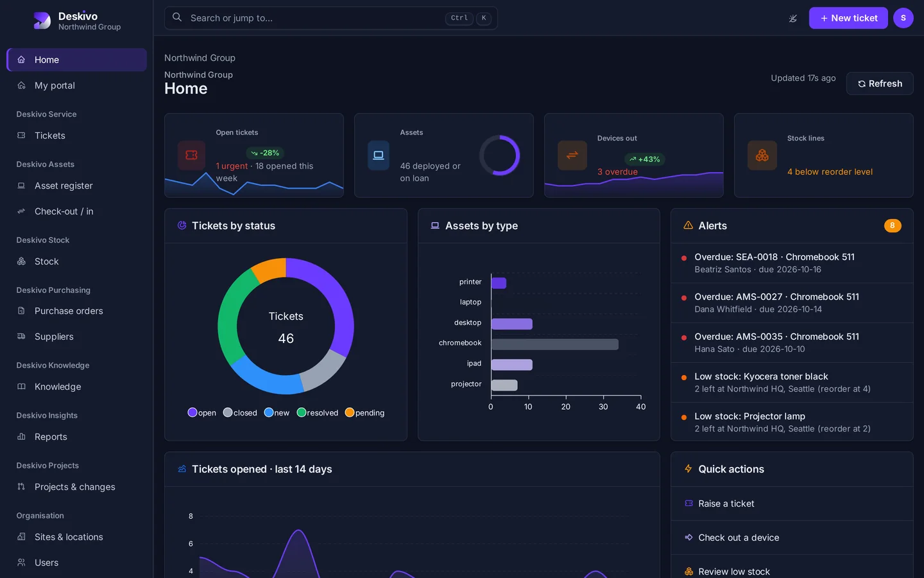Screen dimensions: 924x578
Task: Click the Refresh button
Action: click(880, 83)
